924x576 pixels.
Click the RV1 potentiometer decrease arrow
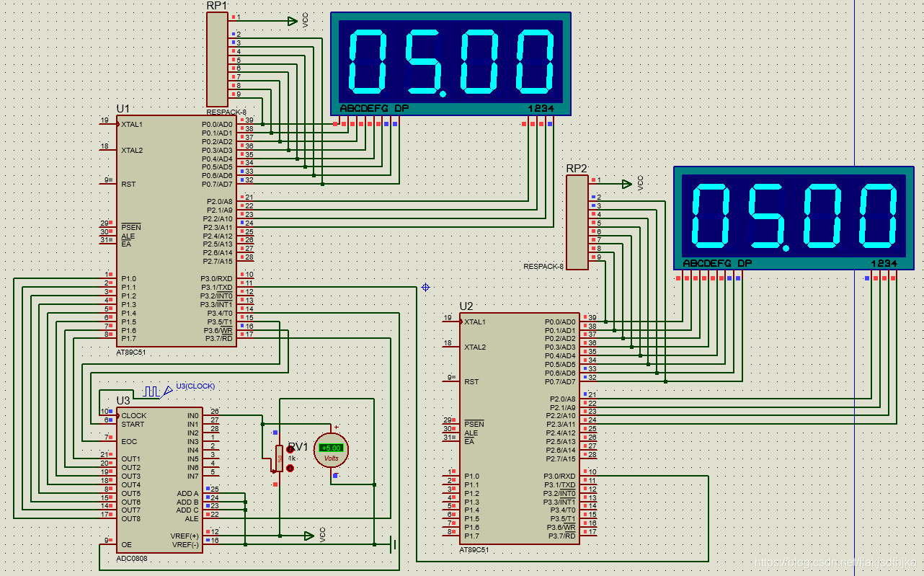tap(290, 468)
